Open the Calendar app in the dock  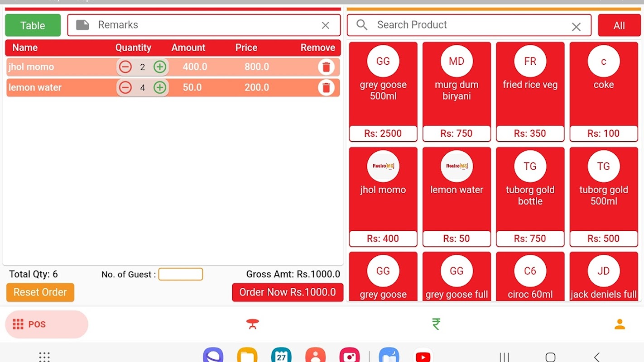point(281,355)
